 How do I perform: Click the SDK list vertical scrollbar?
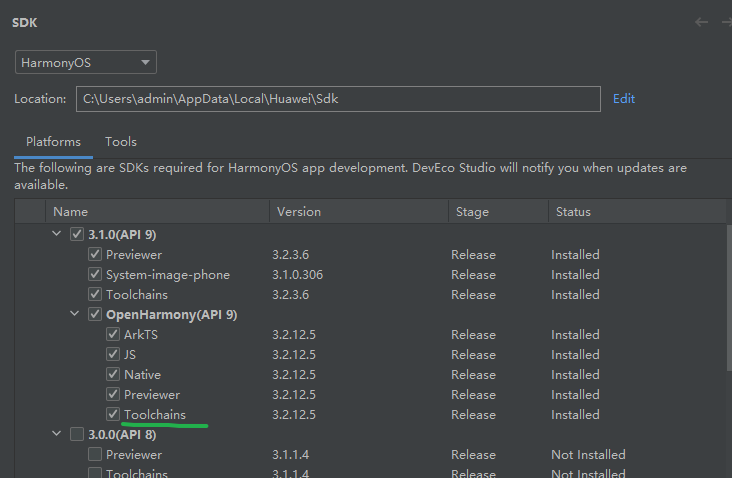coord(729,299)
